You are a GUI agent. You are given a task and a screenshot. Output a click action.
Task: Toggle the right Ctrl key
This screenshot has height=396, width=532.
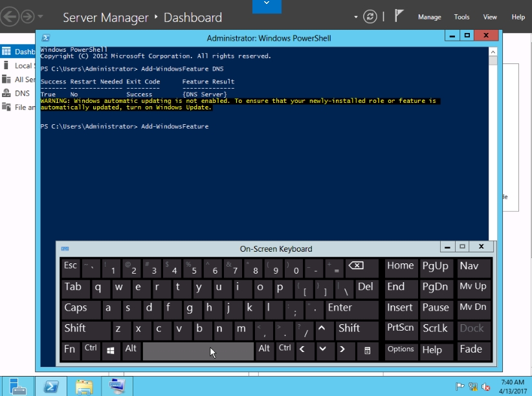coord(285,351)
